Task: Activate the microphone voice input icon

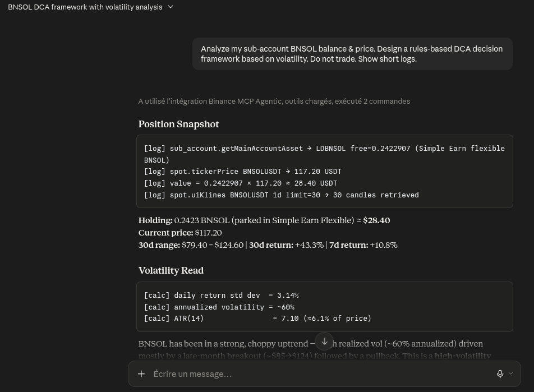Action: click(500, 374)
